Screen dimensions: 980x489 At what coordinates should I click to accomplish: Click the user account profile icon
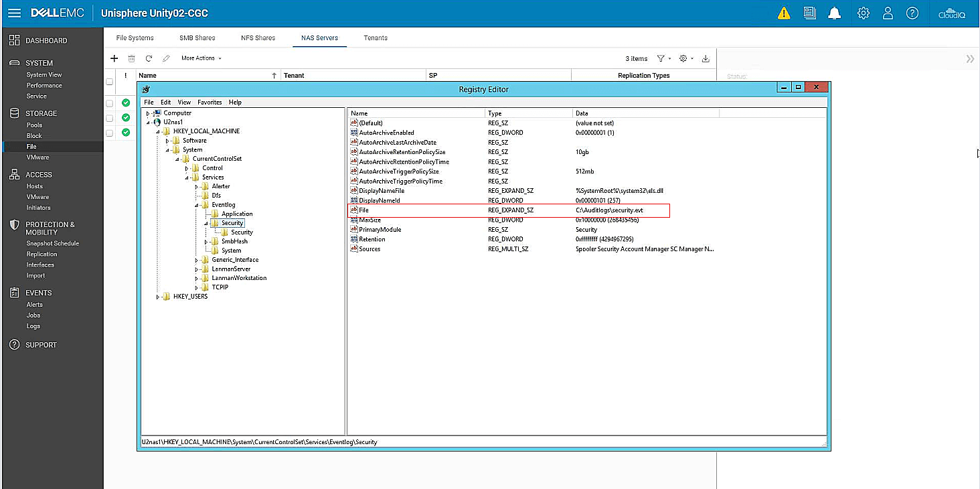point(888,13)
